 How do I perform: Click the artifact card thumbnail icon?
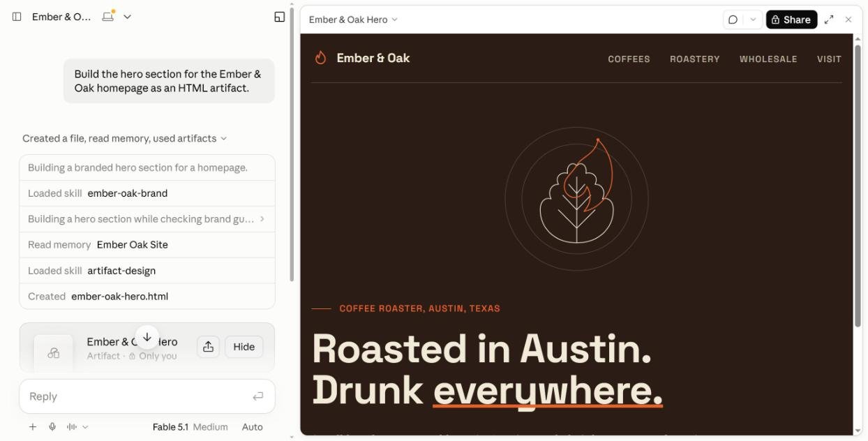54,353
